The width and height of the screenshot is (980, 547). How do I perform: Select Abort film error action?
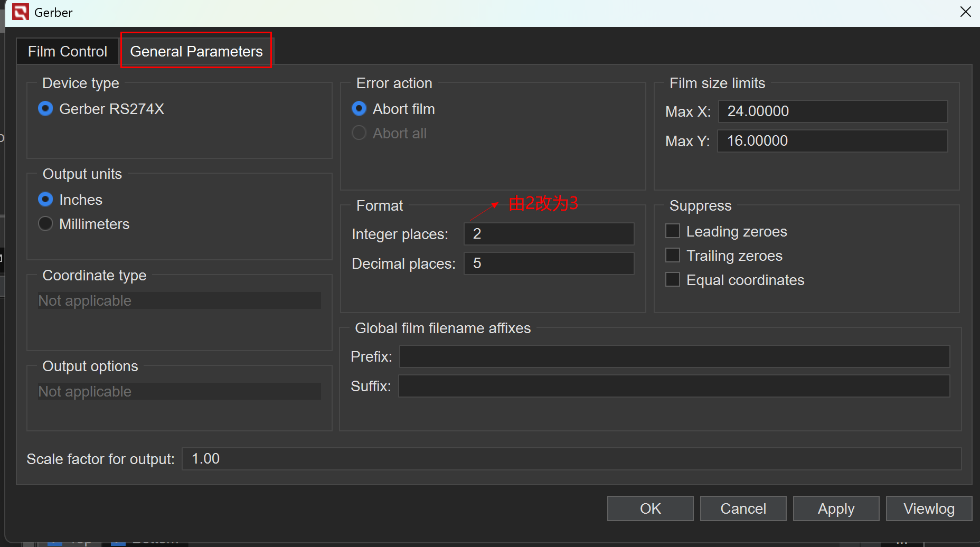(359, 109)
